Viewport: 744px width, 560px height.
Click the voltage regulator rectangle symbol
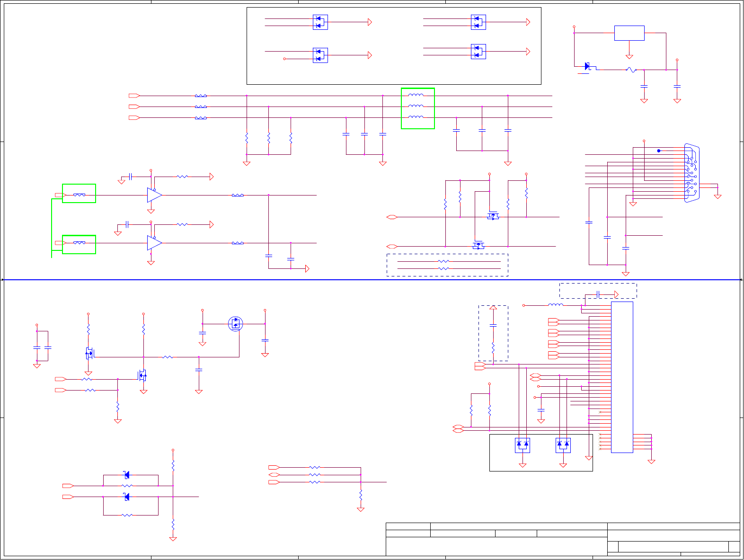pos(629,33)
